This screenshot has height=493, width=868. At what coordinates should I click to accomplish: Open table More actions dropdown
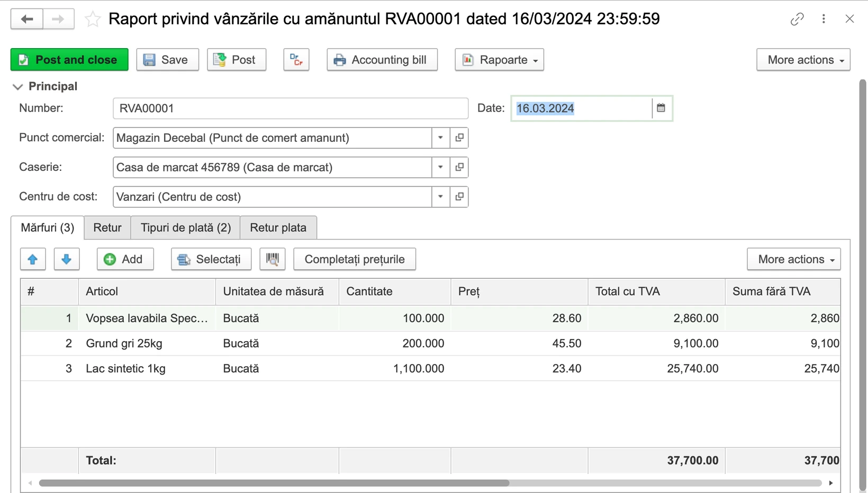[794, 259]
